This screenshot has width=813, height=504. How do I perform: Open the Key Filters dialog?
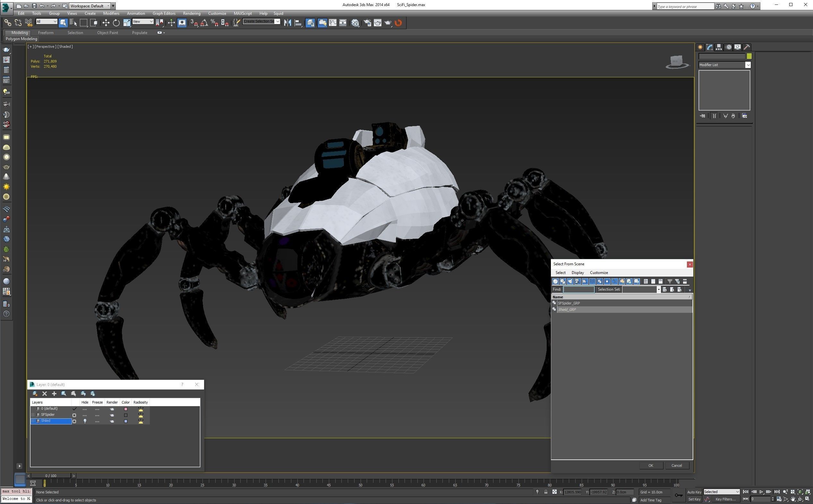[725, 499]
